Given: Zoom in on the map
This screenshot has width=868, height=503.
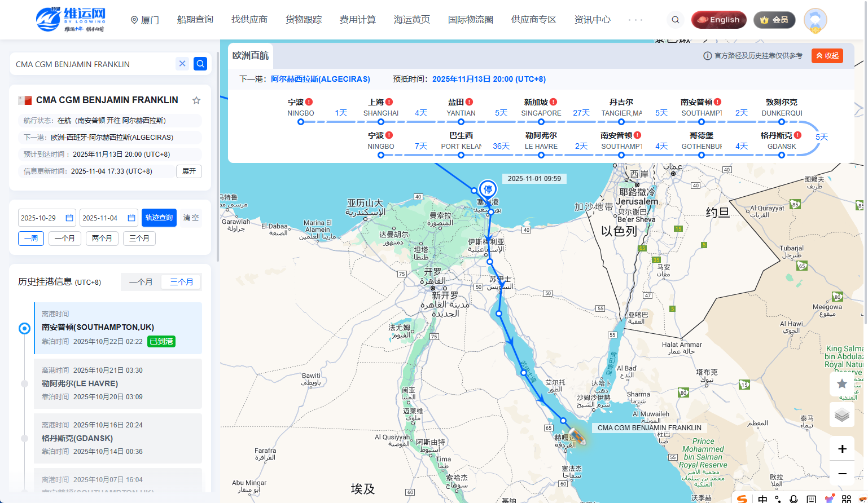Looking at the screenshot, I should tap(841, 449).
